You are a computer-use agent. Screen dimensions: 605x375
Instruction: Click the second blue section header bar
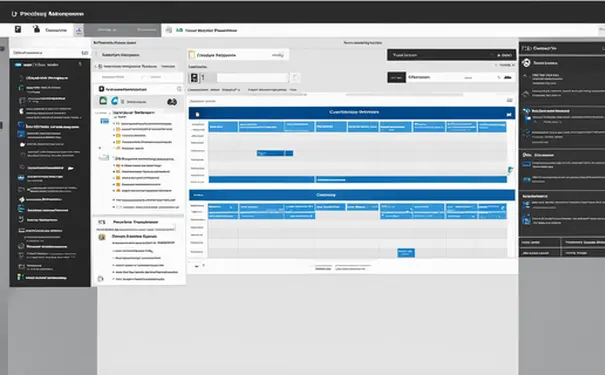coord(352,195)
